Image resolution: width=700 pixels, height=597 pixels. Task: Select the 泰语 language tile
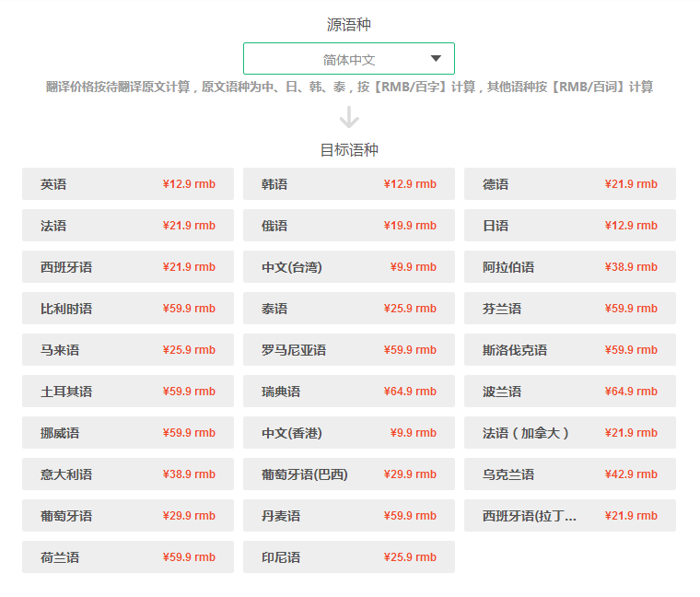(x=348, y=309)
